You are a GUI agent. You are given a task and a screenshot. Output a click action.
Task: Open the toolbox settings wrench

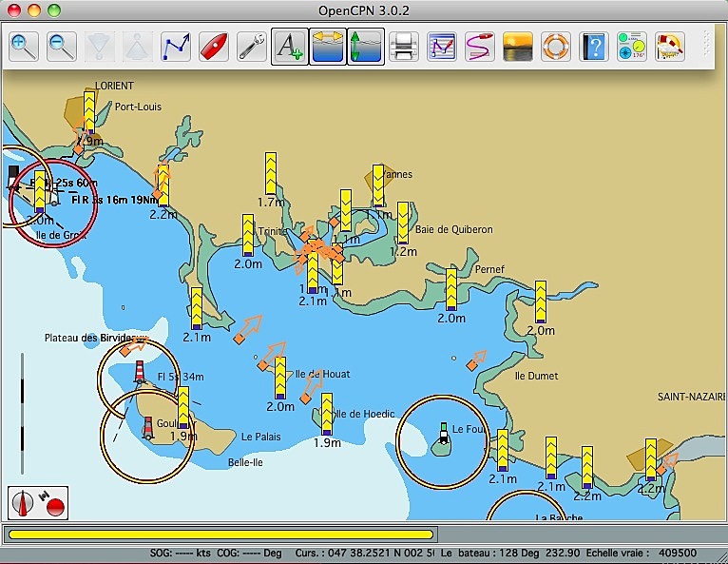pyautogui.click(x=252, y=47)
